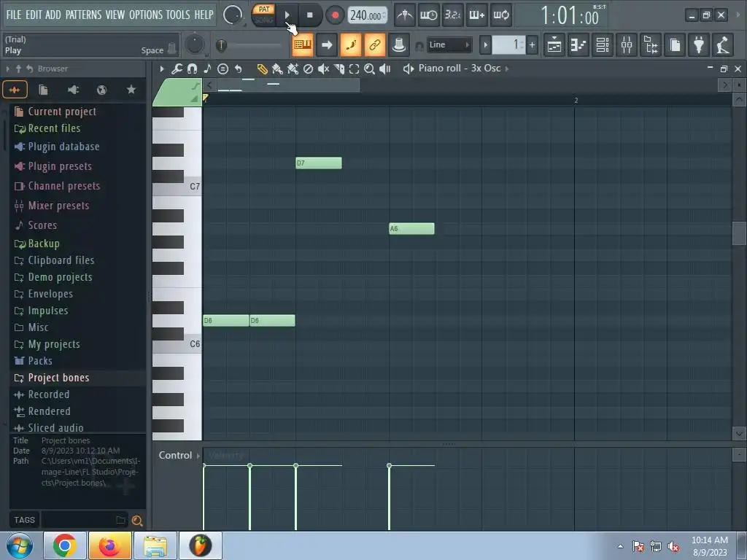Open target channel arrow after 3x Osc
The width and height of the screenshot is (747, 560).
507,69
